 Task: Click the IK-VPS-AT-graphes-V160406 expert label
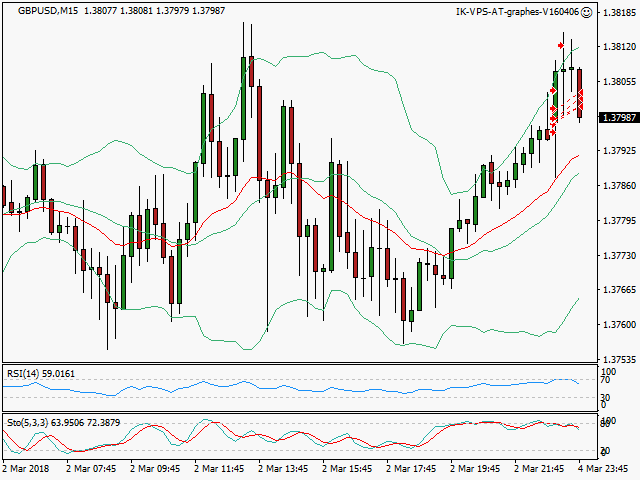[x=515, y=12]
